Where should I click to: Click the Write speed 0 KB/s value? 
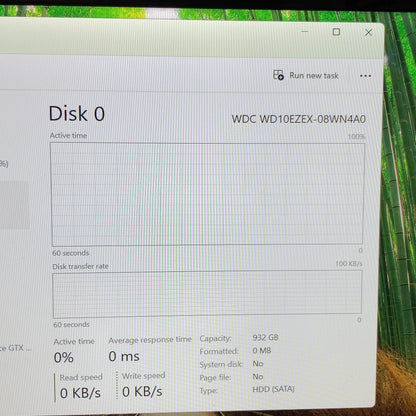(x=142, y=392)
